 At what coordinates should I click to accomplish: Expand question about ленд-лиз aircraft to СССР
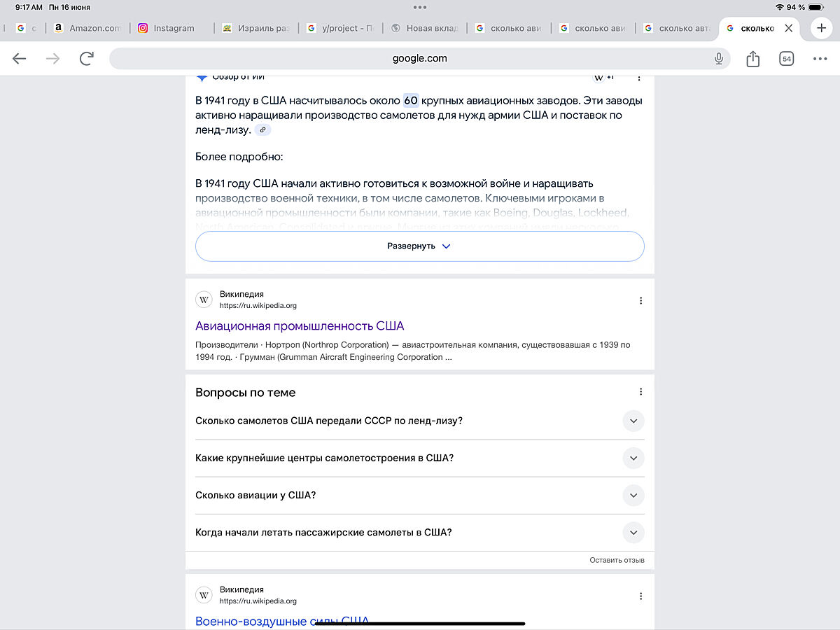point(633,421)
